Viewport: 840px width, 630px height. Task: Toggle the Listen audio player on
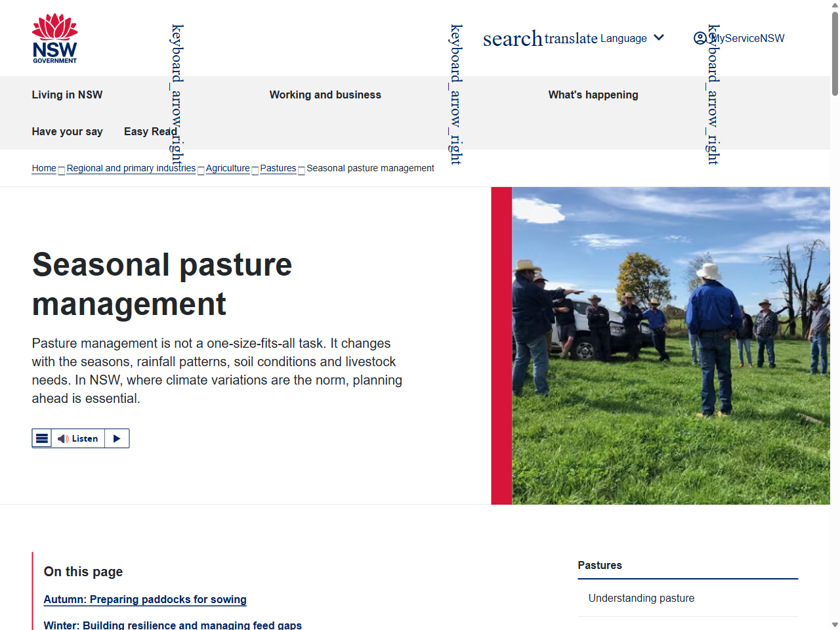80,438
